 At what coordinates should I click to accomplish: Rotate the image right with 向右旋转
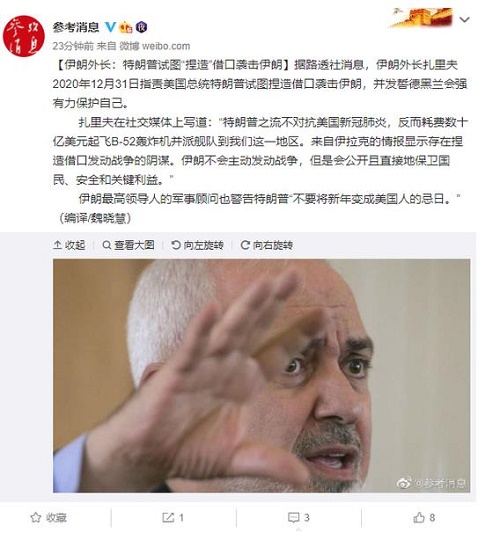click(266, 245)
